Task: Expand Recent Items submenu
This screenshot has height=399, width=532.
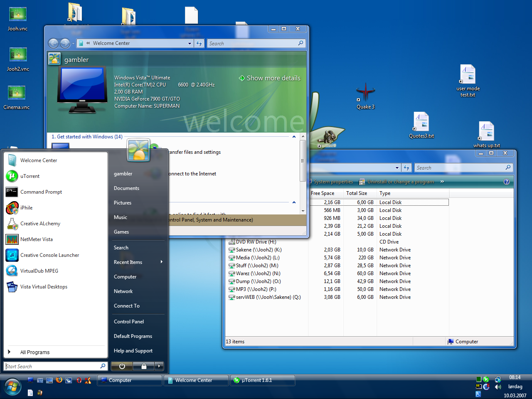Action: [138, 262]
